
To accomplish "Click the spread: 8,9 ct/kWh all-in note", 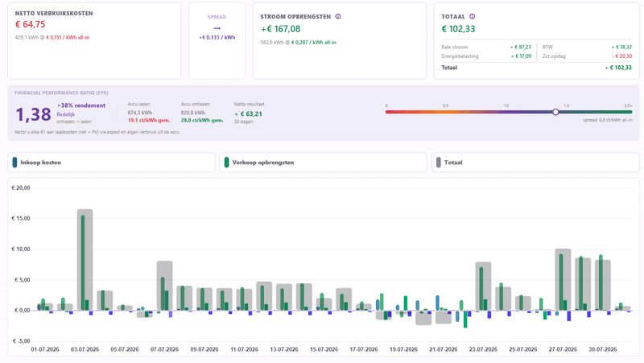I will coord(608,120).
